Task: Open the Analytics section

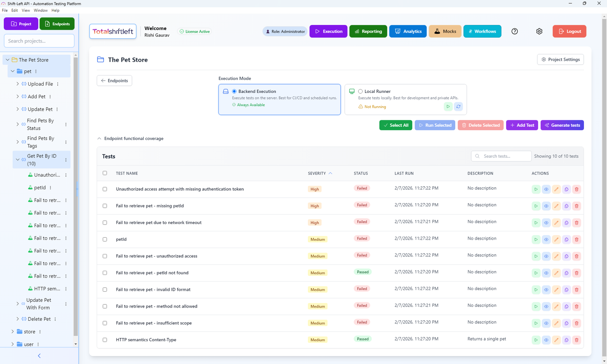Action: coord(408,31)
